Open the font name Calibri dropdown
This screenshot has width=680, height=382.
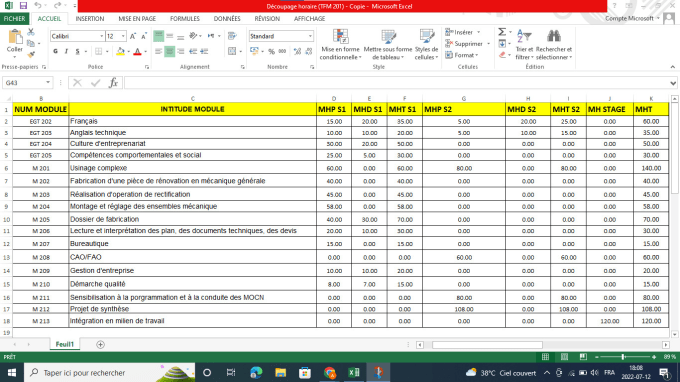click(101, 36)
